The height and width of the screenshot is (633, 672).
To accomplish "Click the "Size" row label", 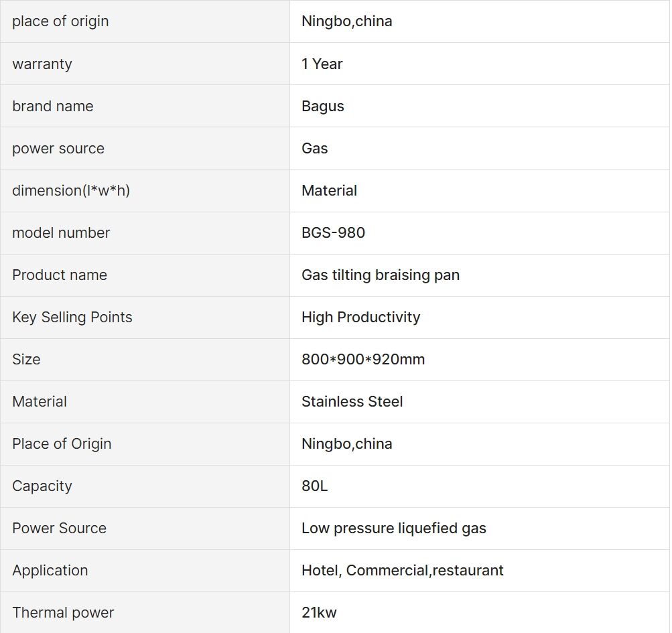I will click(26, 360).
